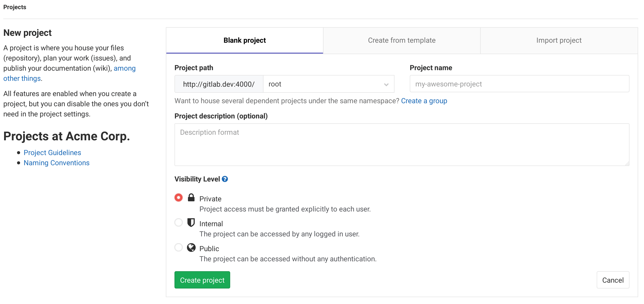Select the Public visibility radio button
This screenshot has width=644, height=304.
(x=179, y=247)
